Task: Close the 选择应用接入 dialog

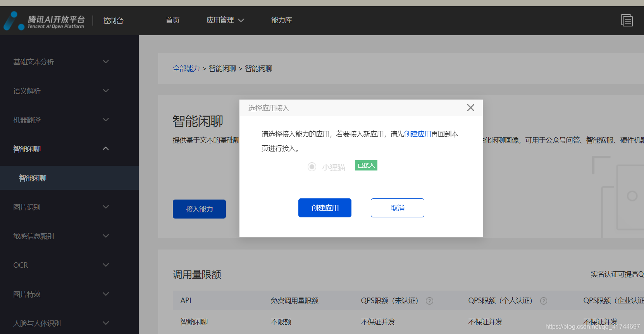Action: [x=470, y=108]
